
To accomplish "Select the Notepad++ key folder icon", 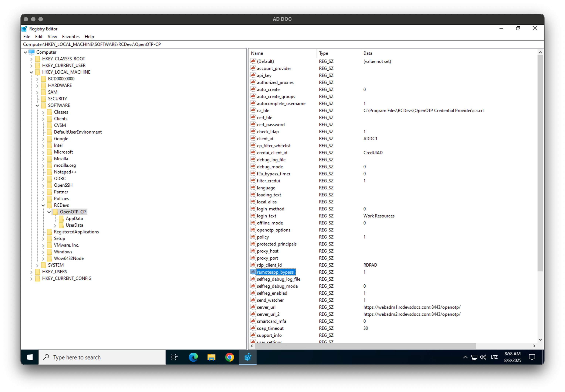I will 50,172.
